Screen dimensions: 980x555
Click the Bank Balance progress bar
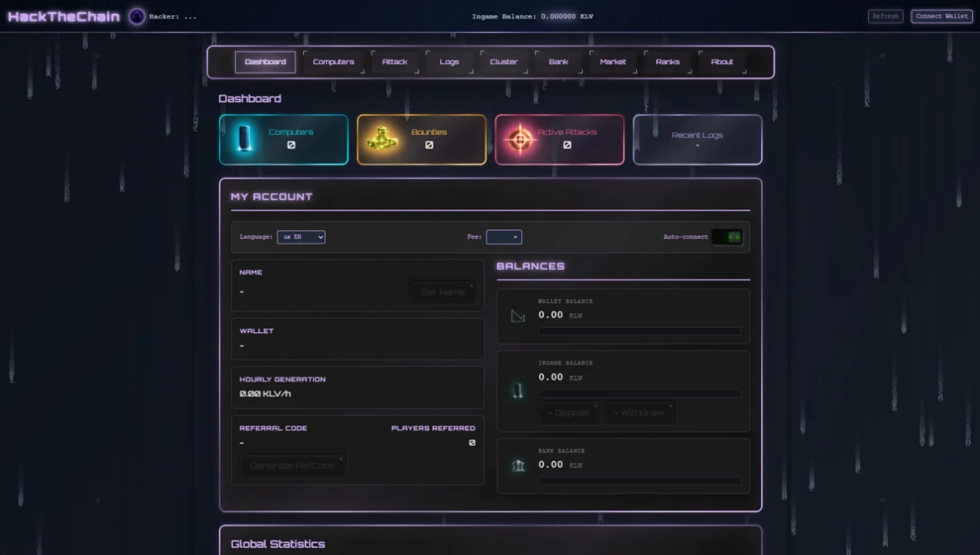[640, 480]
